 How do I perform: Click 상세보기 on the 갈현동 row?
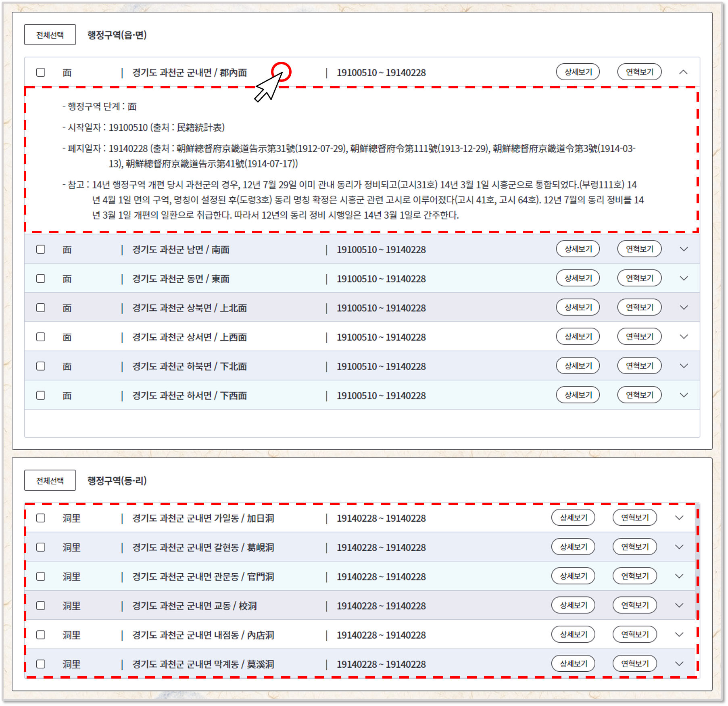[573, 547]
